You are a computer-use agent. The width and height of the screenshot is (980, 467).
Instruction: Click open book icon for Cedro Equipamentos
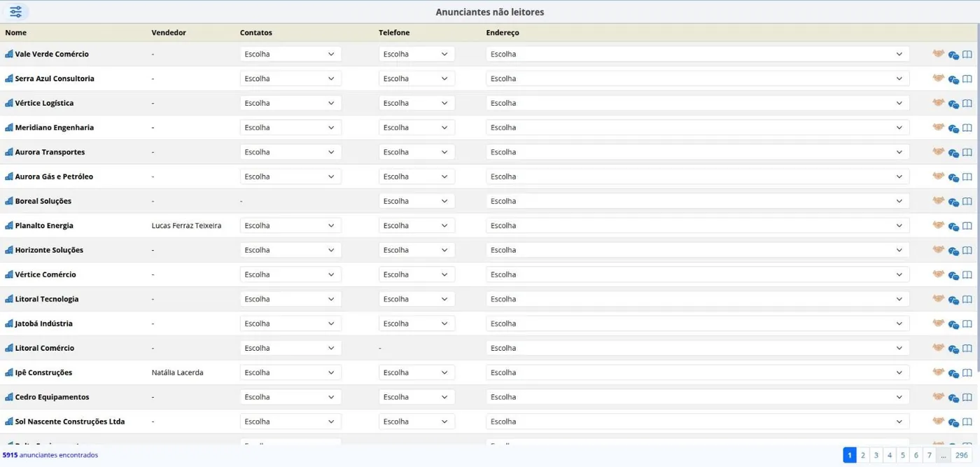tap(967, 398)
